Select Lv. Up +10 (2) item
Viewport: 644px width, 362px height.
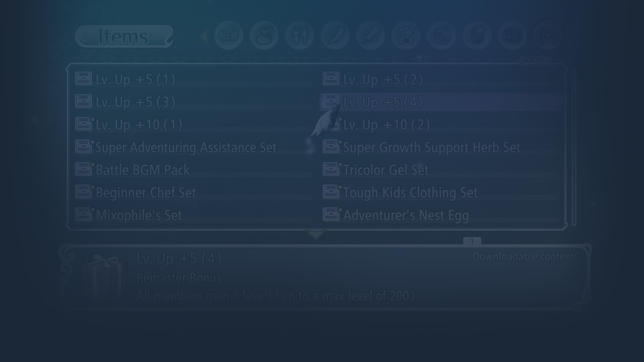(441, 124)
